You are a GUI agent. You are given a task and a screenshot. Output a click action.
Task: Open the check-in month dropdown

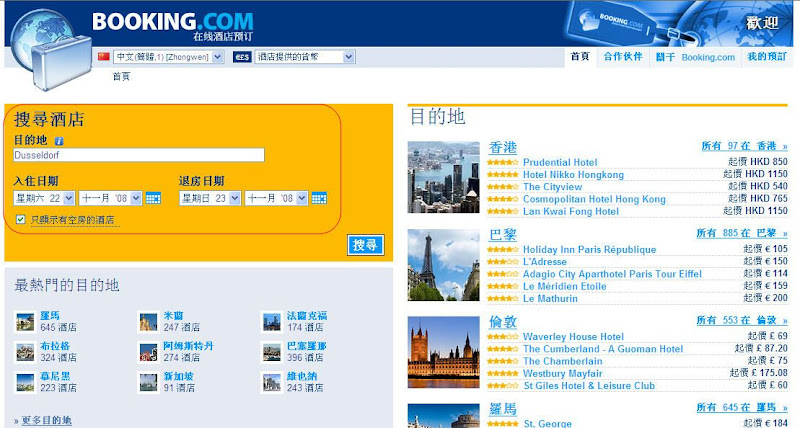click(110, 198)
